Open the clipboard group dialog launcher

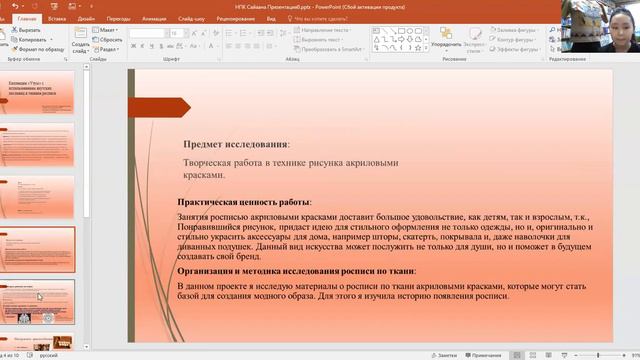[65, 60]
